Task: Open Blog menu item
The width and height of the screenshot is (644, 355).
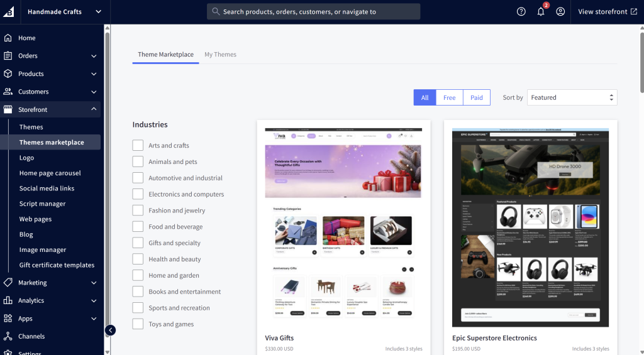Action: pos(26,234)
